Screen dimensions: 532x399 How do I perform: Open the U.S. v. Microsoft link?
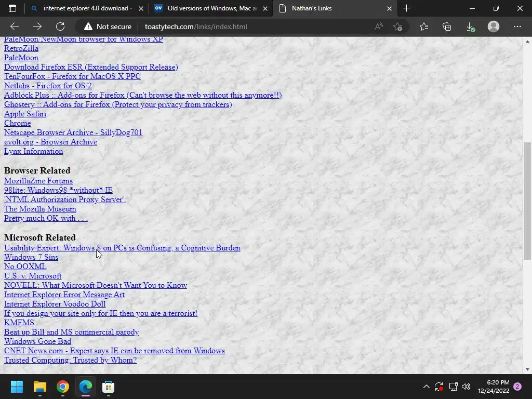tap(33, 276)
